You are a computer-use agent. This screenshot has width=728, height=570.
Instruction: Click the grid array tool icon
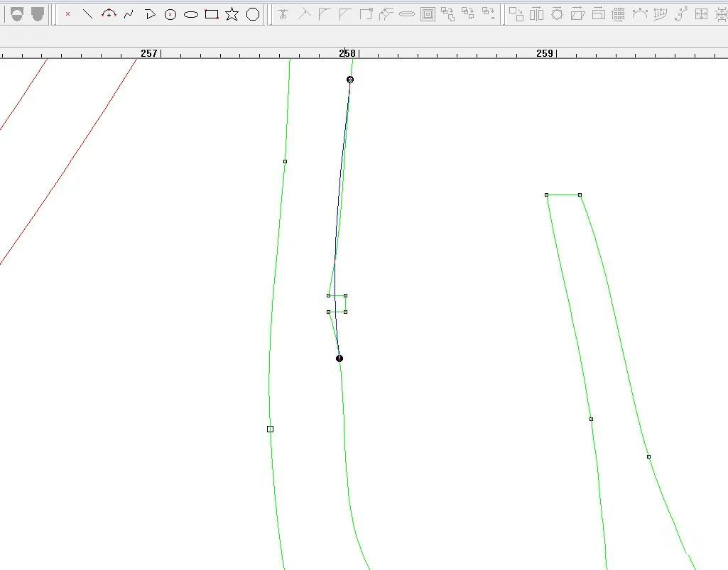(x=619, y=14)
